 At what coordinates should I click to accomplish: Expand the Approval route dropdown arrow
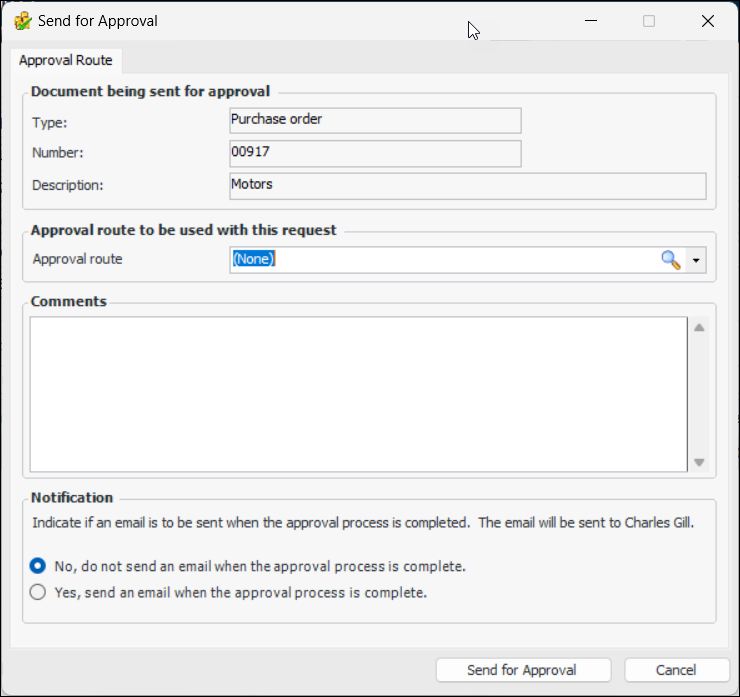[696, 260]
